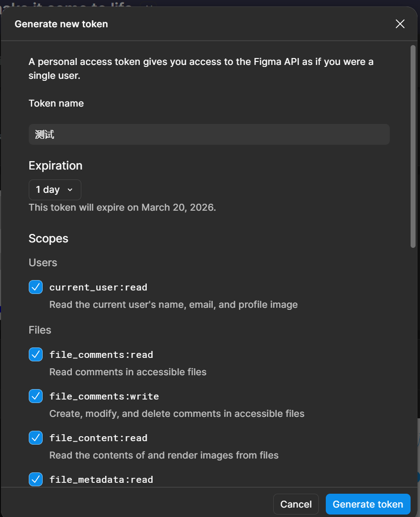Click the file_comments:read scope label
The height and width of the screenshot is (517, 420).
(x=101, y=355)
